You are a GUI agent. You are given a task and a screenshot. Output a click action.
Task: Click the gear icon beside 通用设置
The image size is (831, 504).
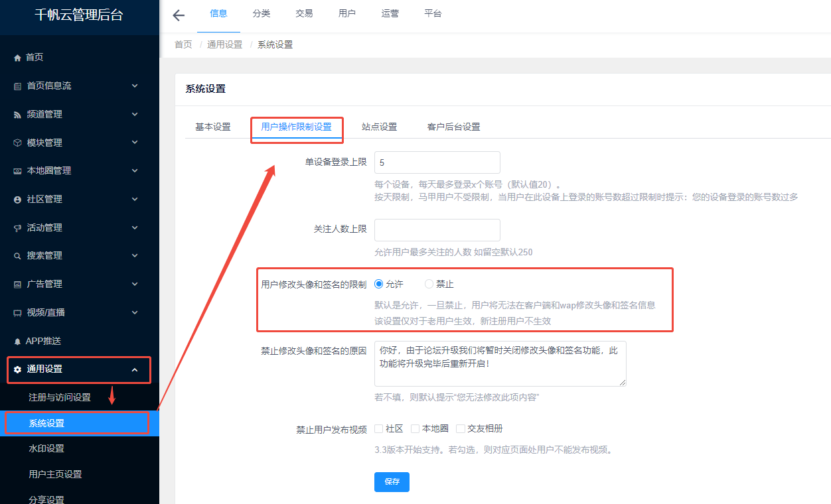tap(18, 369)
